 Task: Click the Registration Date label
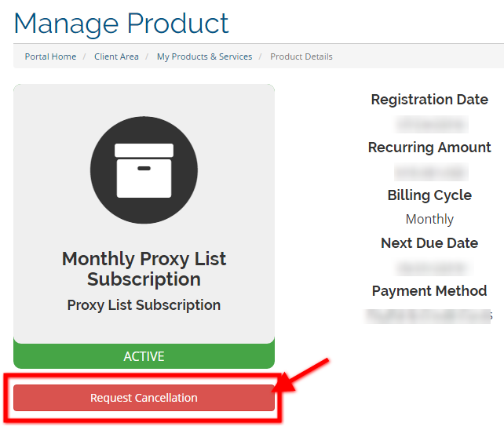(429, 100)
